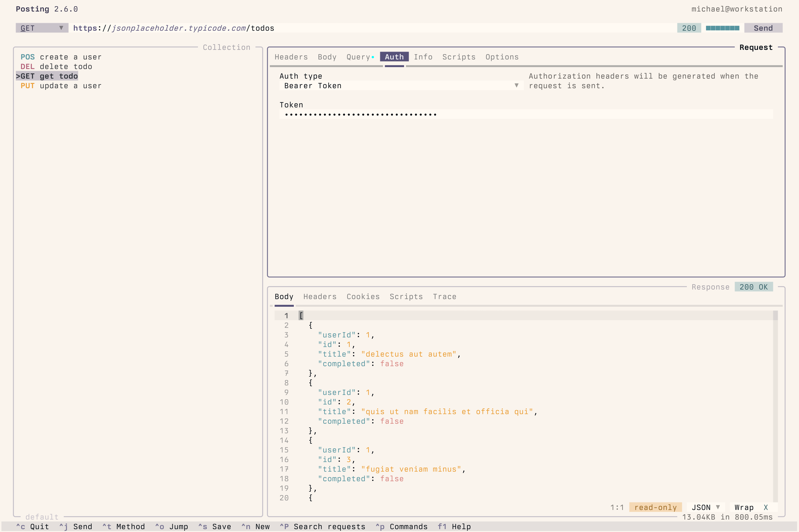Image resolution: width=799 pixels, height=532 pixels.
Task: Select the 'create a user' POST request
Action: (x=61, y=57)
